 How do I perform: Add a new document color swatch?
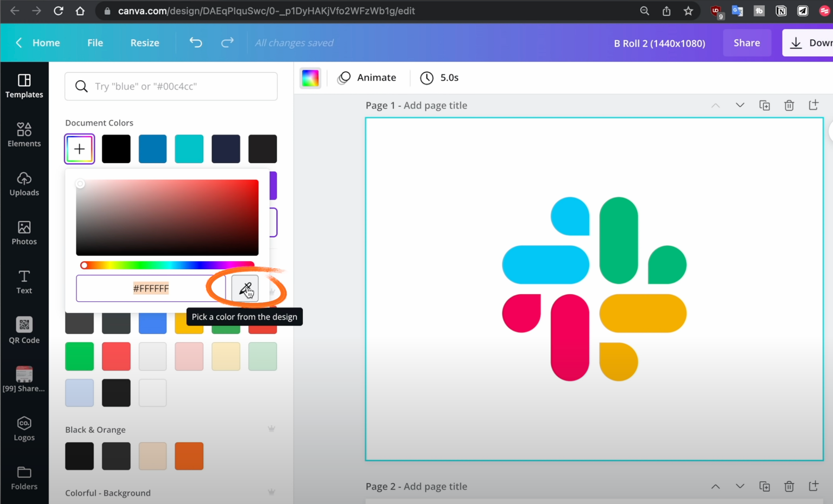click(x=80, y=149)
